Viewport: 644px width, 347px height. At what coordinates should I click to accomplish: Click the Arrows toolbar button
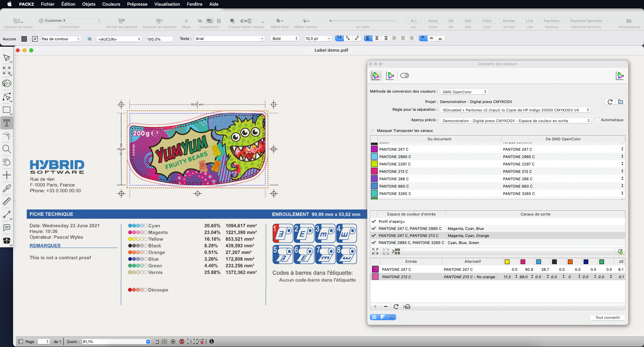(x=509, y=21)
